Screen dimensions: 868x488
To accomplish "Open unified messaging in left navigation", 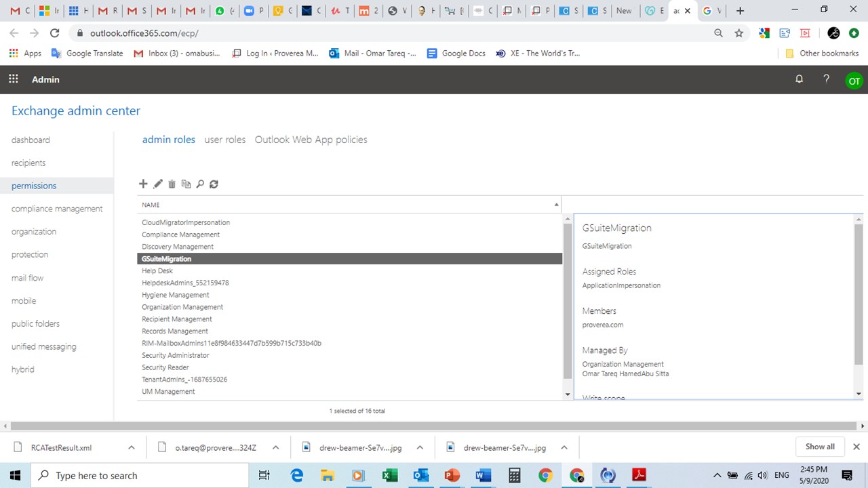I will (43, 346).
